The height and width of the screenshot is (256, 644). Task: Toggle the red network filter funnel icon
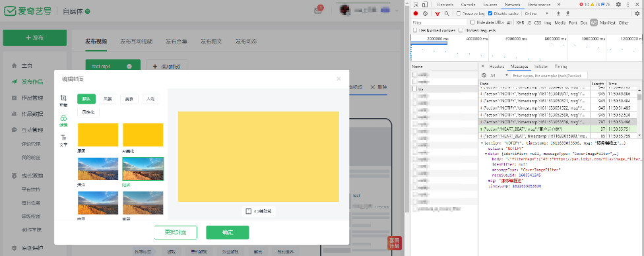click(x=437, y=14)
